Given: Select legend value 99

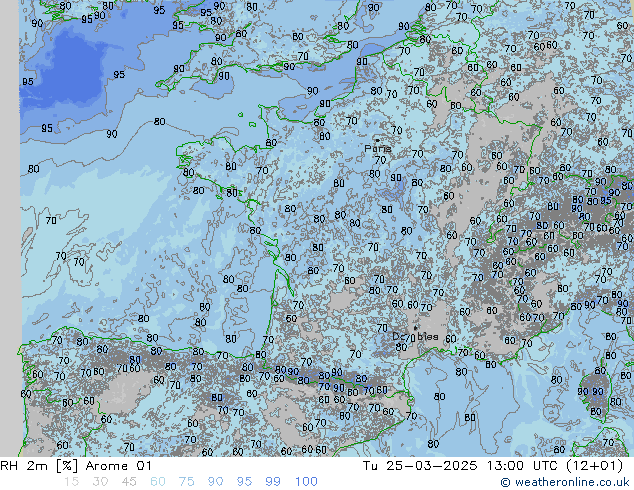Looking at the screenshot, I should tap(273, 482).
